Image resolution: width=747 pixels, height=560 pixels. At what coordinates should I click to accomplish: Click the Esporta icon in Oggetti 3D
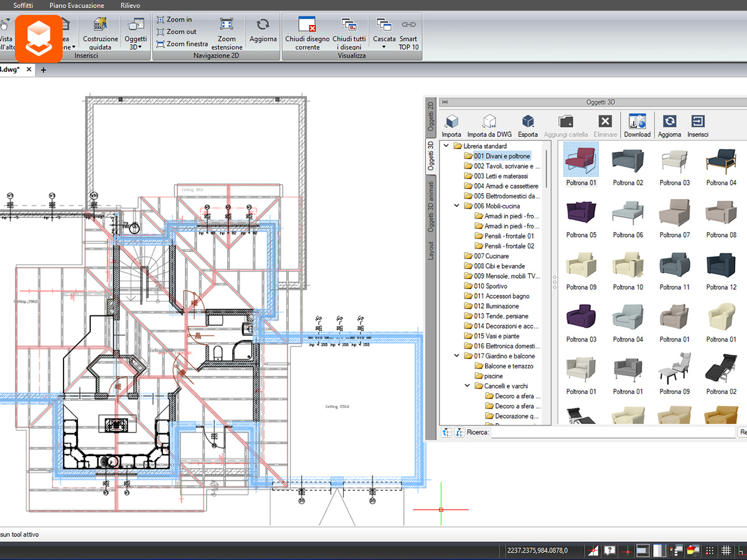point(528,121)
